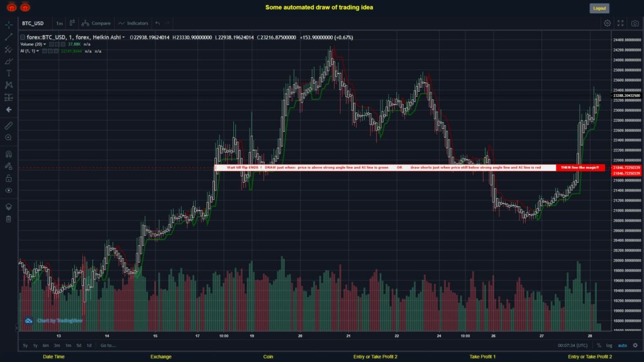644x362 pixels.
Task: Set range to 6m
Action: (45, 346)
